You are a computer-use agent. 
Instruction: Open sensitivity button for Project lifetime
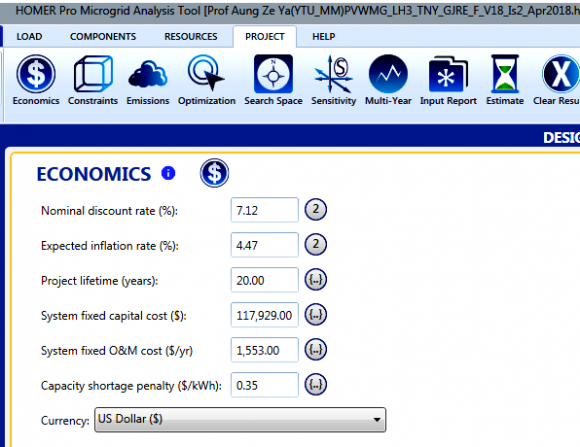coord(316,280)
